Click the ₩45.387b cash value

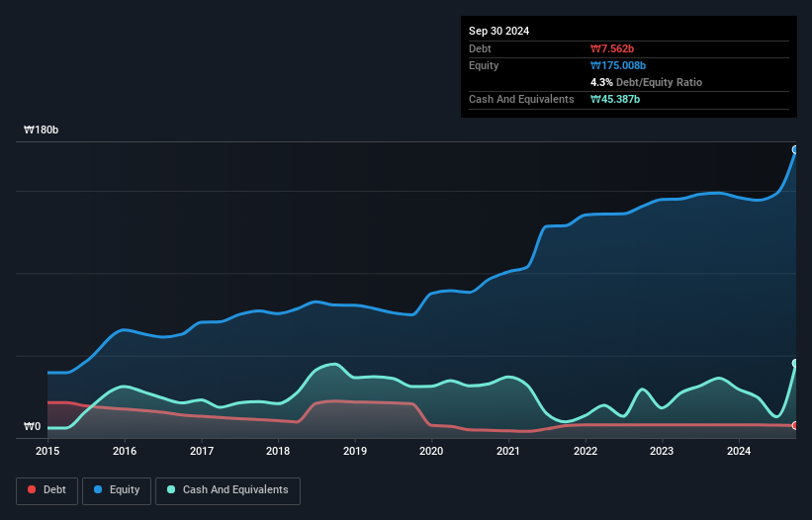tap(615, 99)
